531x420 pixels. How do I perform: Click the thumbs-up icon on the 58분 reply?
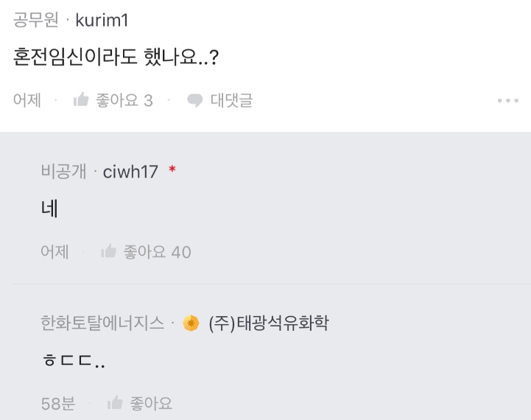(115, 403)
